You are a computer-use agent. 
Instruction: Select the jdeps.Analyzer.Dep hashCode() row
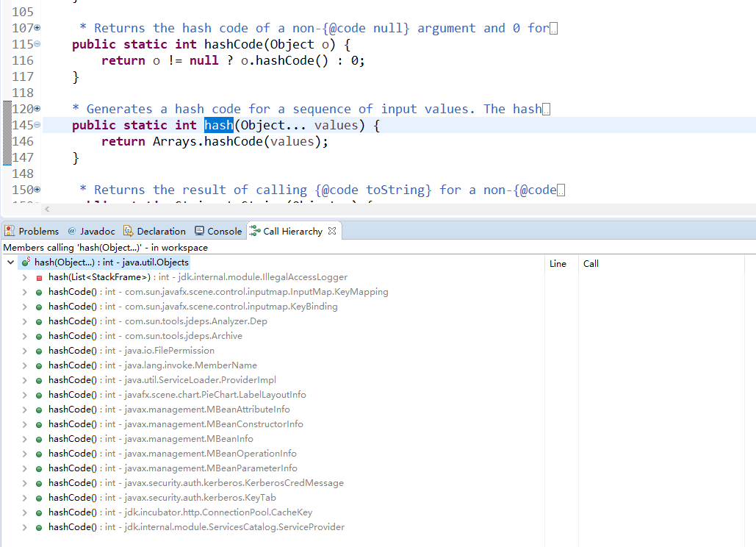coord(151,321)
